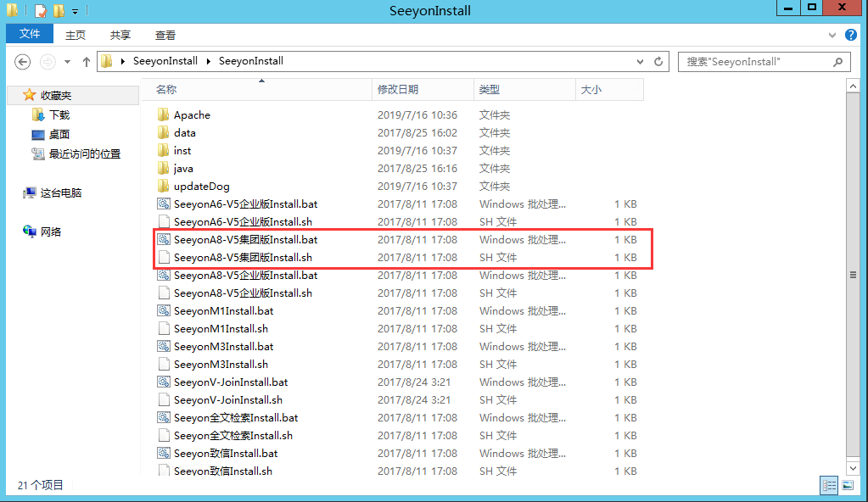
Task: Go back with the back arrow
Action: pos(23,61)
